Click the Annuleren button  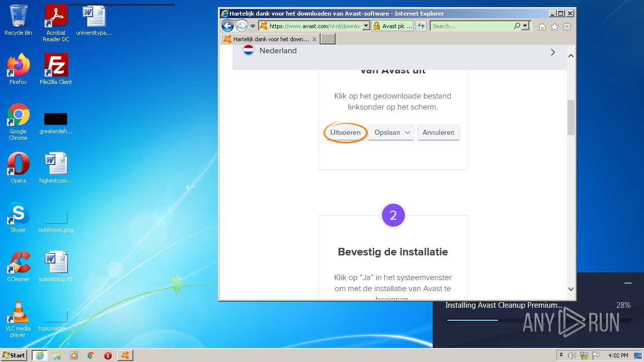(438, 133)
